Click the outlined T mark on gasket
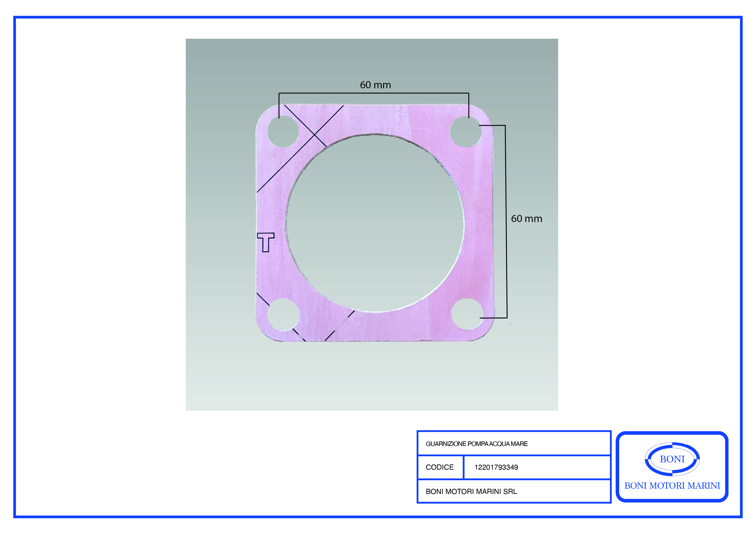 266,242
